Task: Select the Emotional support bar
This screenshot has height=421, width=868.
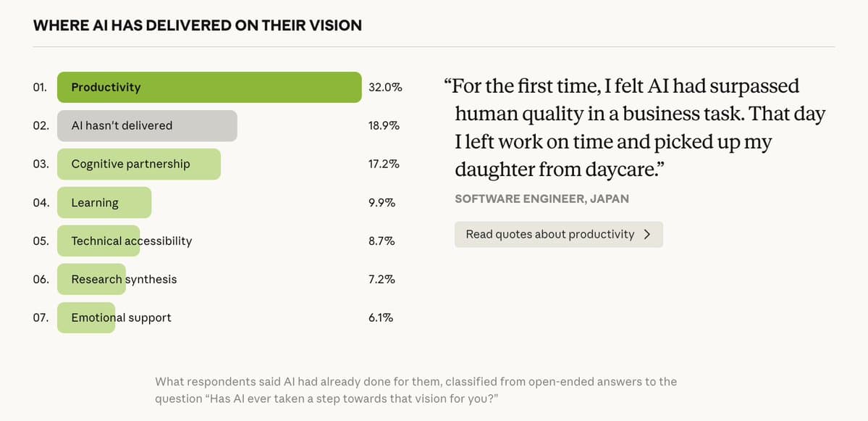Action: 86,317
